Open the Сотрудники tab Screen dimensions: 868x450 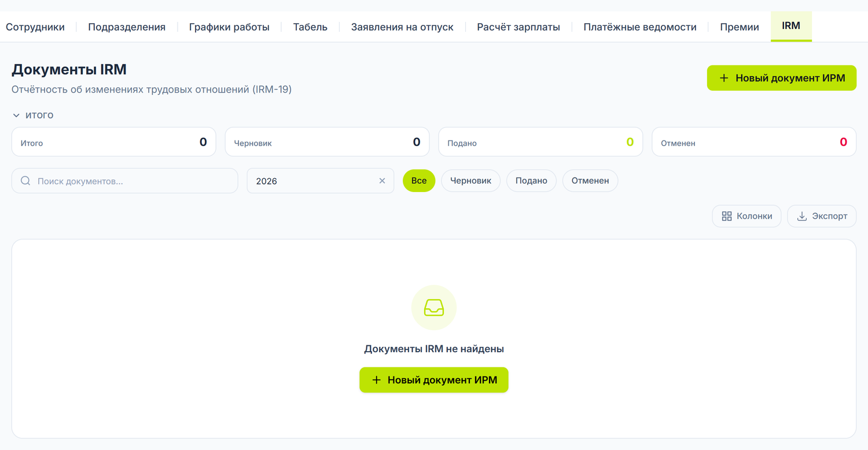click(35, 27)
